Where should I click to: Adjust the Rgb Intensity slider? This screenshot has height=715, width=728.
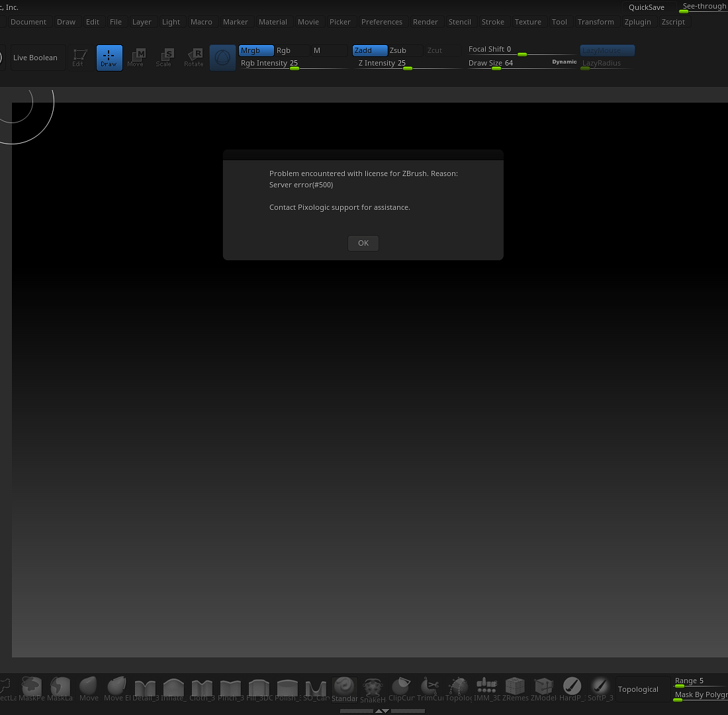(x=293, y=64)
